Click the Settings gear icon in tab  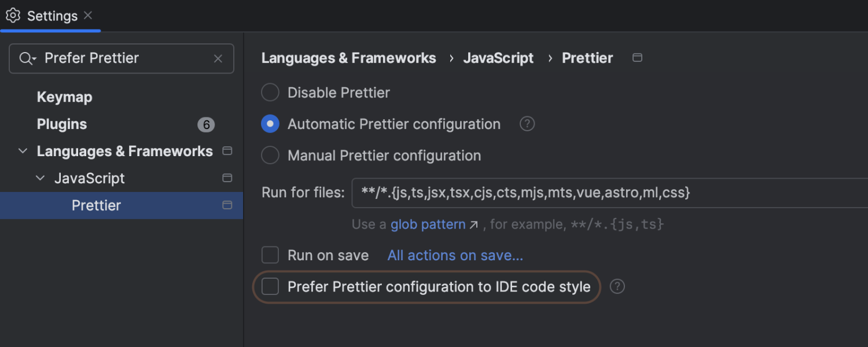pos(13,16)
